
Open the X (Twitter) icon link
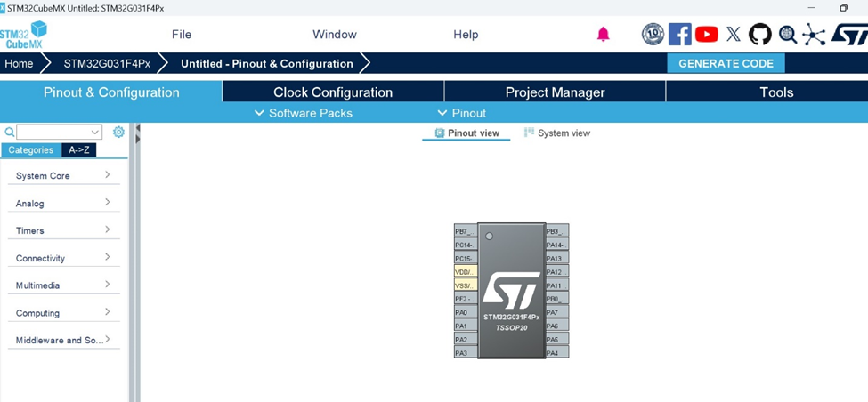click(734, 35)
